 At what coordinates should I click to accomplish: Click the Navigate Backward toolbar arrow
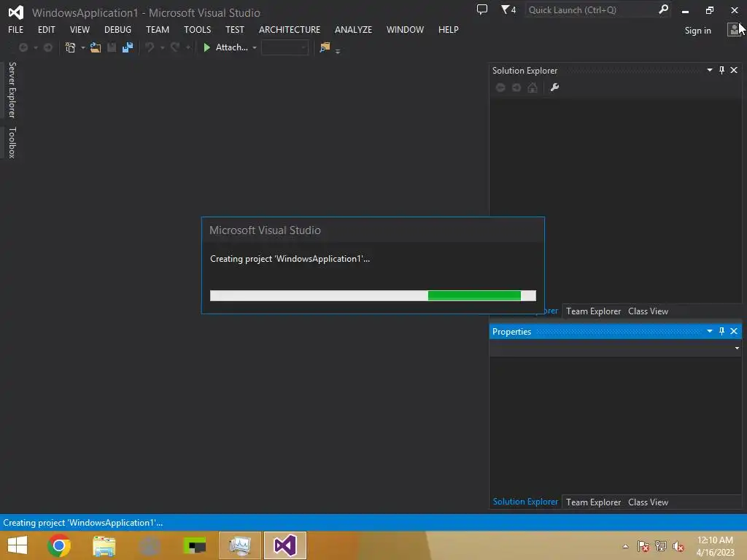pos(23,47)
